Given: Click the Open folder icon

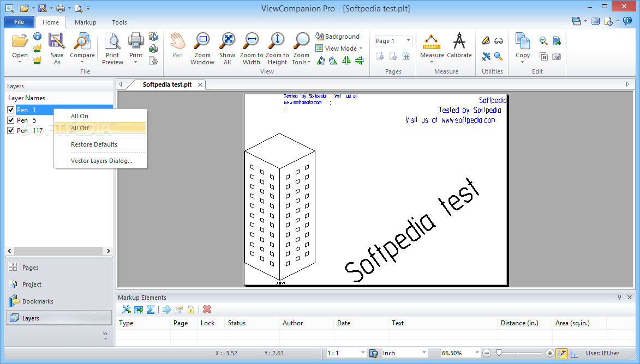Looking at the screenshot, I should point(20,41).
